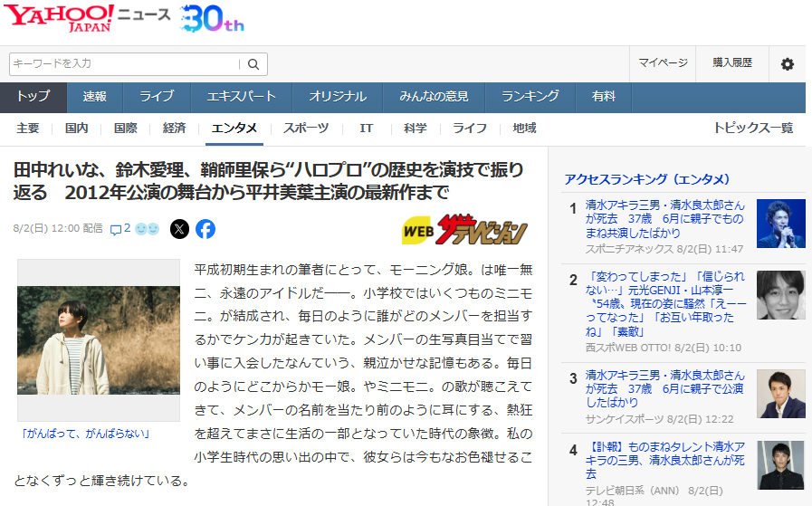Select the エキスパート navigation tab
The width and height of the screenshot is (812, 506).
coord(242,97)
